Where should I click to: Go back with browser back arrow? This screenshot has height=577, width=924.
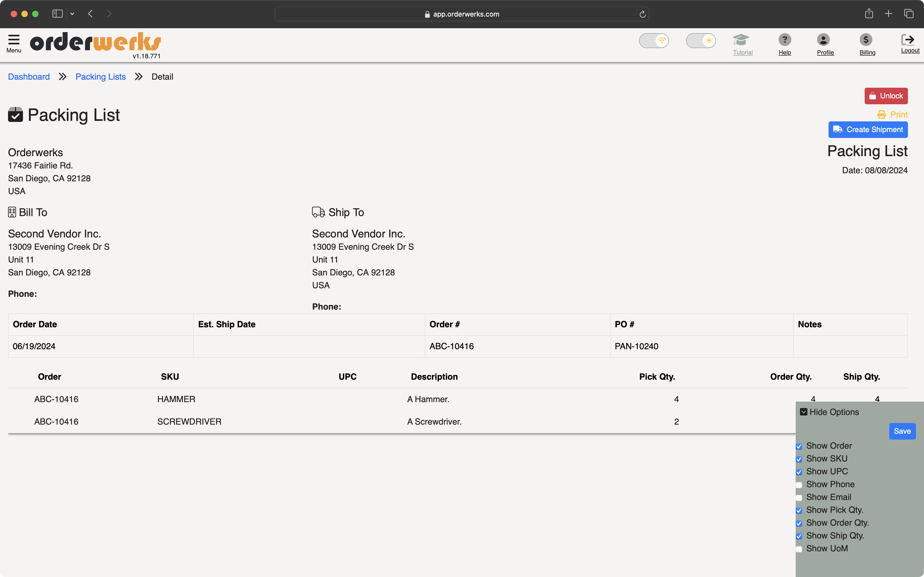[90, 14]
